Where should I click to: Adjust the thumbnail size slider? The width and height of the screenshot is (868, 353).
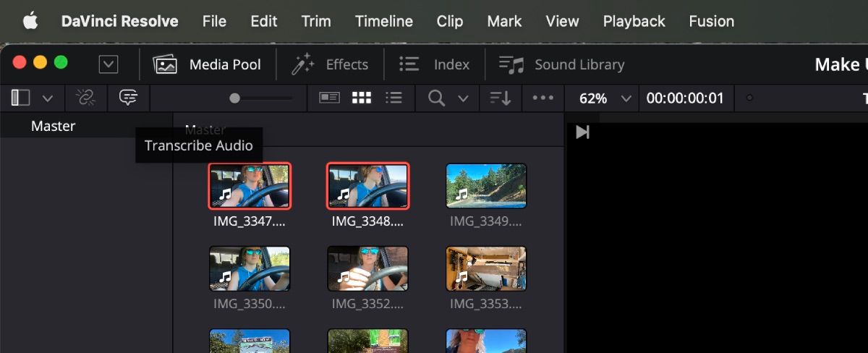tap(235, 98)
